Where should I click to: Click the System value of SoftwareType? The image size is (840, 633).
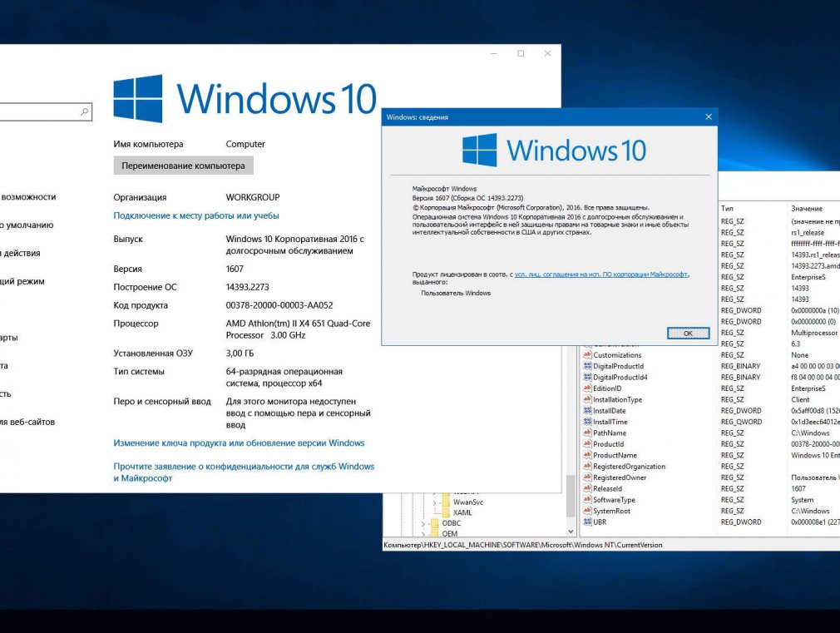pos(802,500)
